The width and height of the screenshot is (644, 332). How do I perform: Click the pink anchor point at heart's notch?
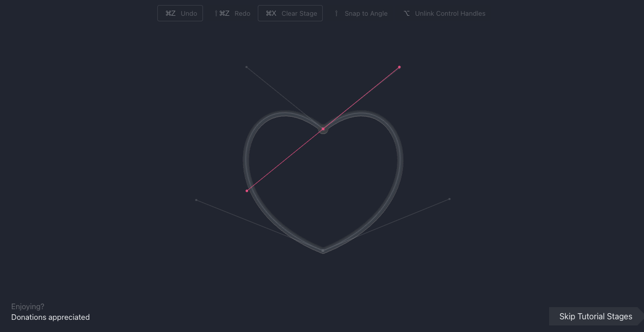coord(323,129)
